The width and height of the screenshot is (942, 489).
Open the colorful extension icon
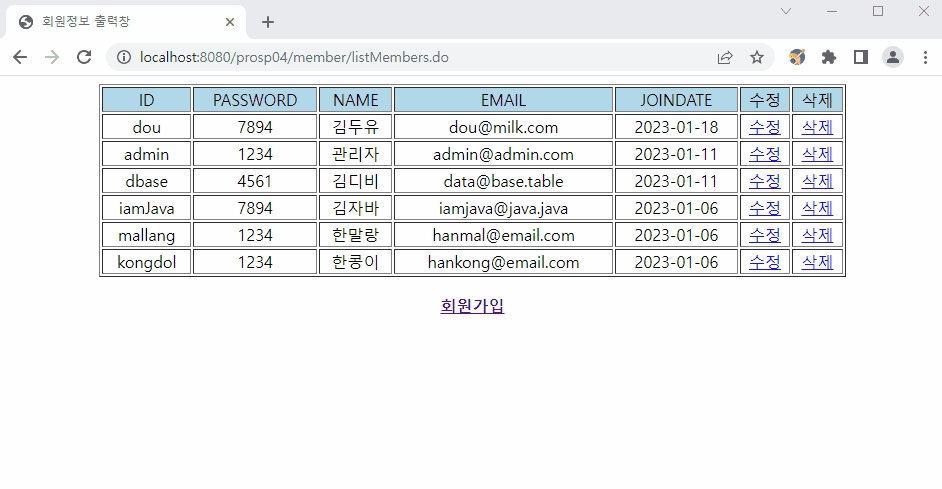[797, 57]
